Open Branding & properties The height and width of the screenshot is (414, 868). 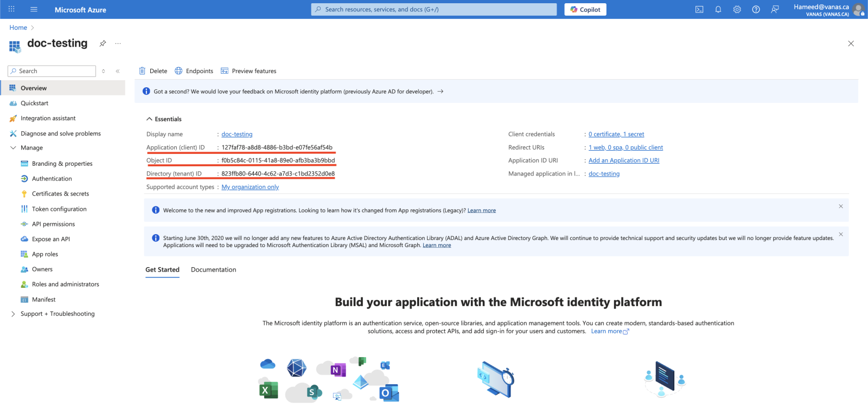(x=62, y=164)
